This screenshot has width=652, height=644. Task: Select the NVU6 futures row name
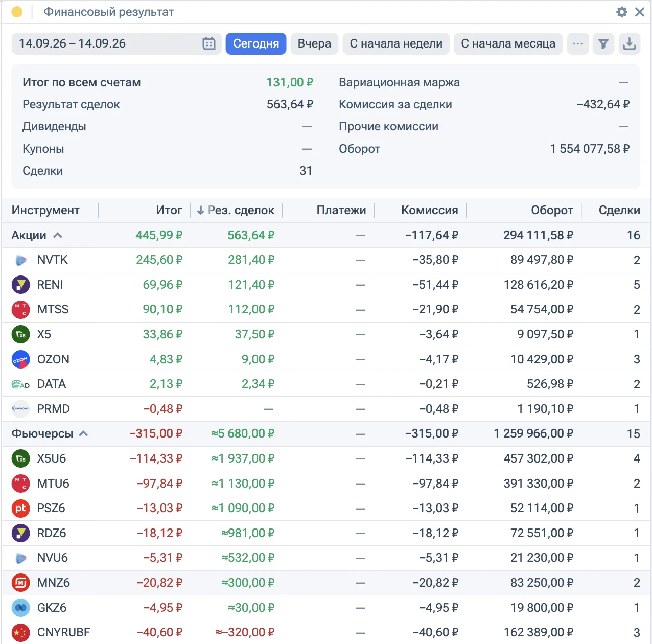coord(53,558)
